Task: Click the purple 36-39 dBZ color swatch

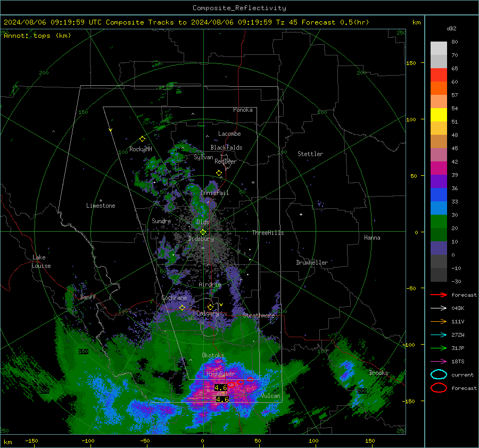Action: coord(439,181)
